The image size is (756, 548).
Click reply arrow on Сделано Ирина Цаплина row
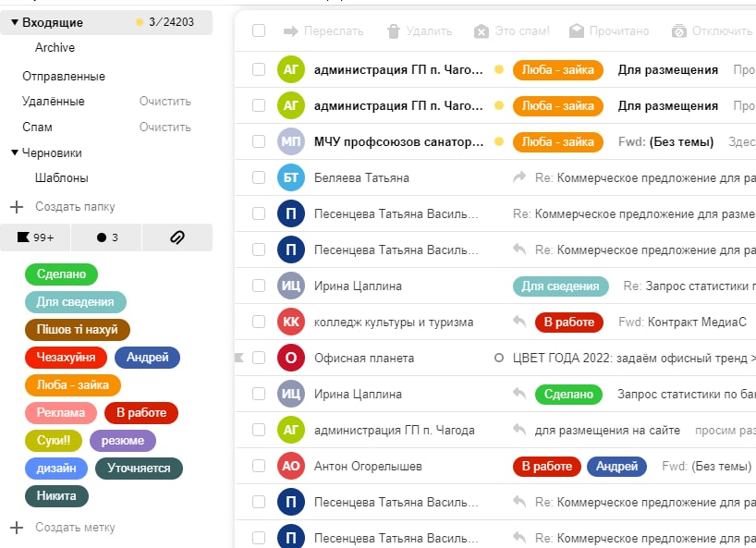pyautogui.click(x=519, y=394)
